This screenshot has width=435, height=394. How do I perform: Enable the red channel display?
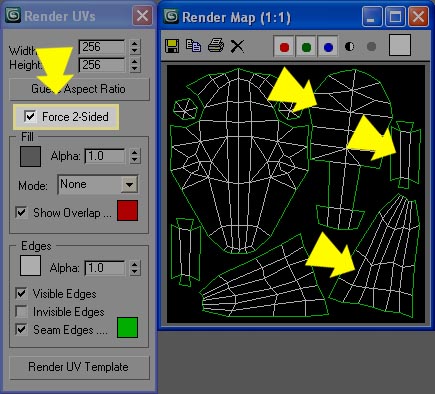point(284,47)
